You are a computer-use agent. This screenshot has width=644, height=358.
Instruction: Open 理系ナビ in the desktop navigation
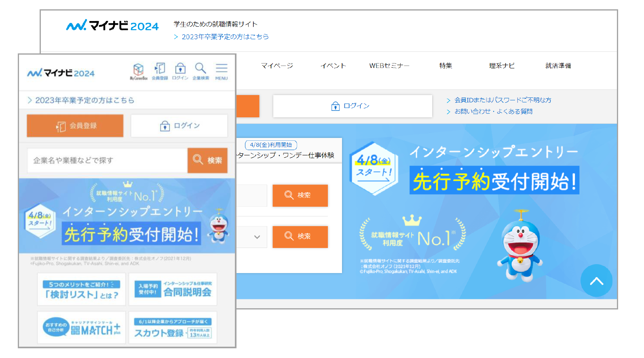coord(502,66)
